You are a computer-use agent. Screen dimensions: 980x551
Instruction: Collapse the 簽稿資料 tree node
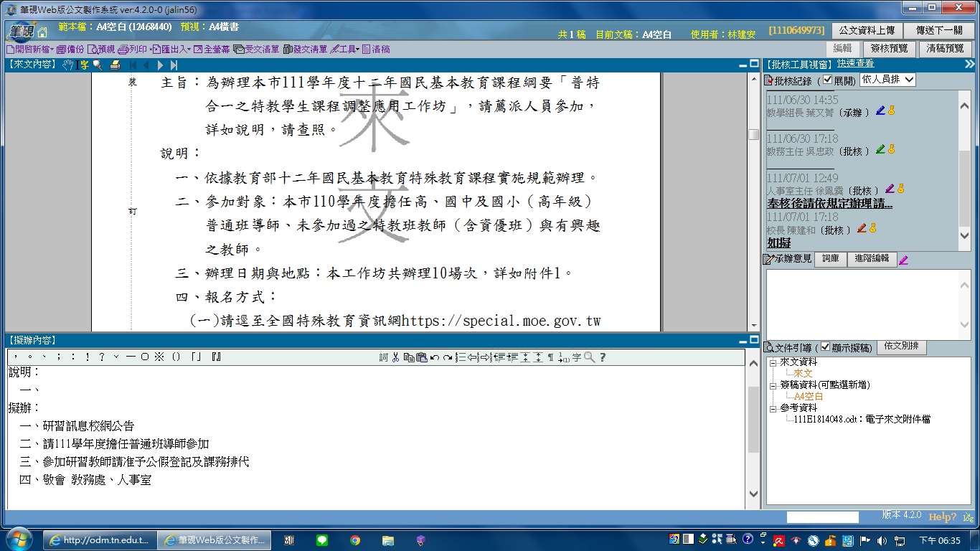coord(773,385)
